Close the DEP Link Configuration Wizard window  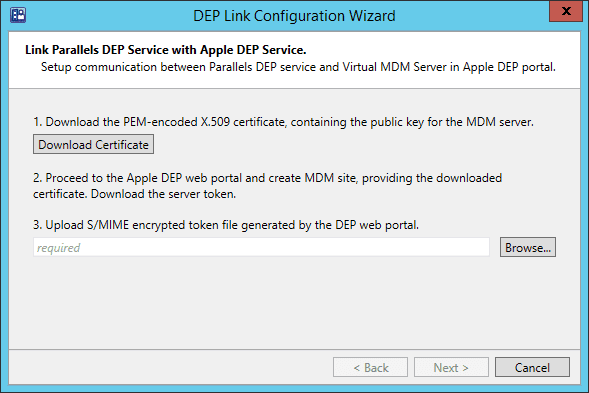(x=566, y=11)
